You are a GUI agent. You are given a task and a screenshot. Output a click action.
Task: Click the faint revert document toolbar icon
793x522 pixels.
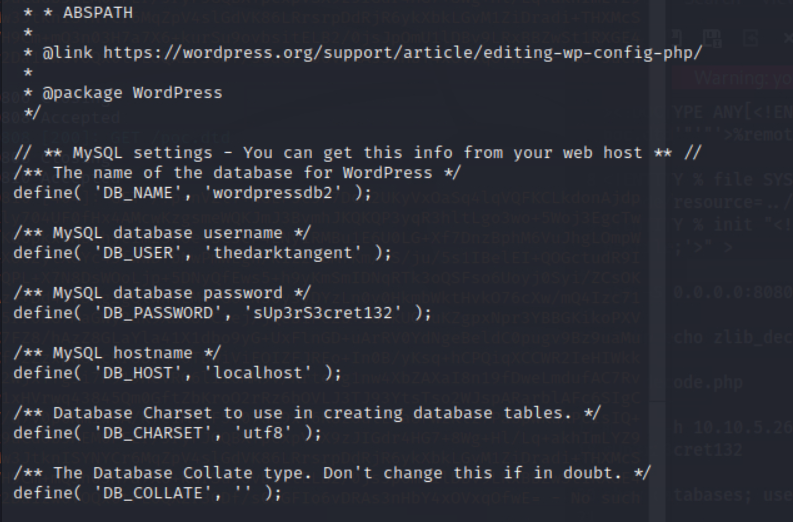click(x=751, y=38)
